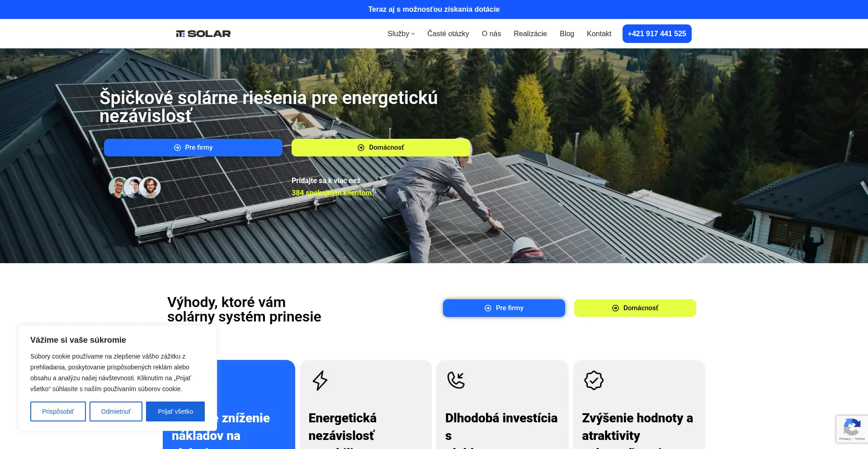Screen dimensions: 868x449
Task: Navigate to Kontakt page
Action: click(x=599, y=33)
